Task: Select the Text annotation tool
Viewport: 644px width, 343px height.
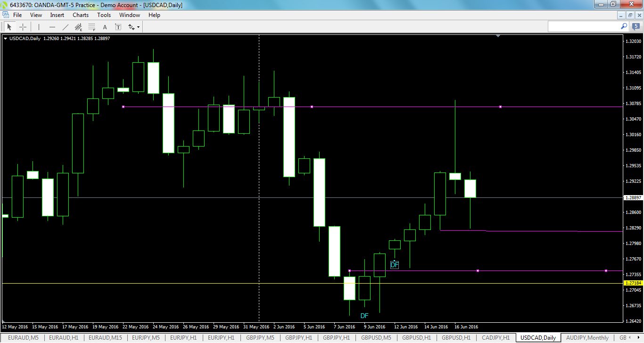Action: point(105,26)
